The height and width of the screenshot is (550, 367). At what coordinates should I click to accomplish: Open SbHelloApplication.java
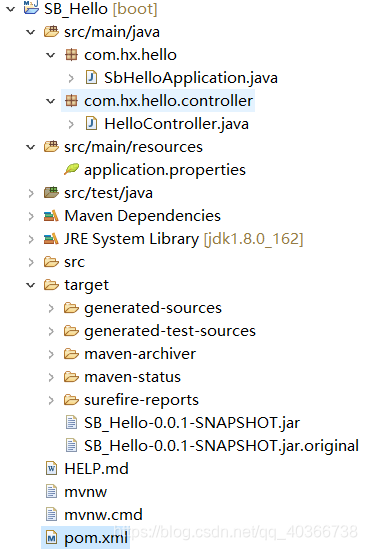[191, 78]
